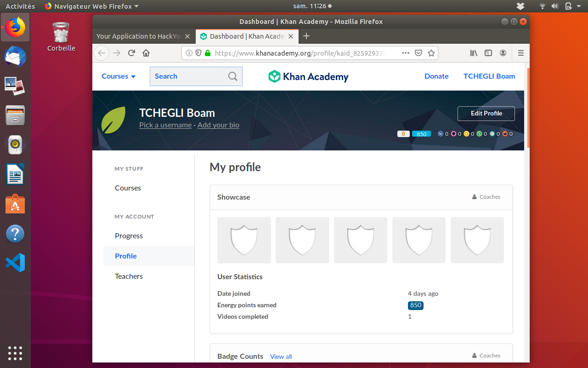Click the 850 energy points banner badge
This screenshot has width=588, height=368.
click(x=422, y=134)
